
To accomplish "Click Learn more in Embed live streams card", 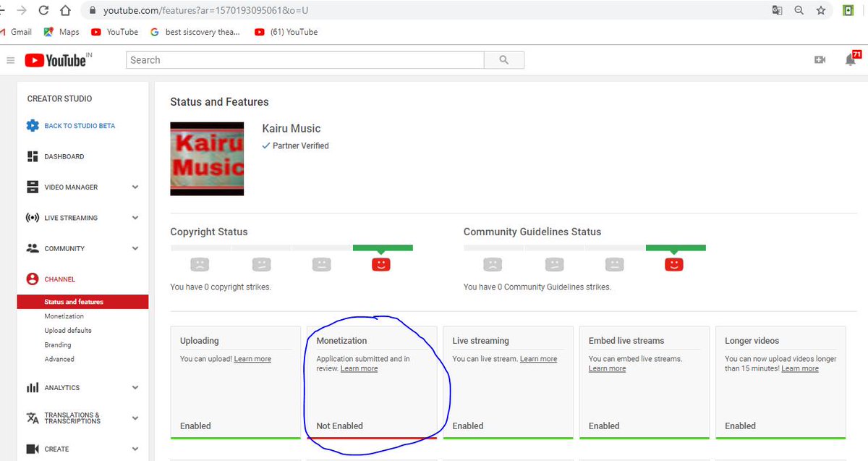I will pyautogui.click(x=607, y=369).
